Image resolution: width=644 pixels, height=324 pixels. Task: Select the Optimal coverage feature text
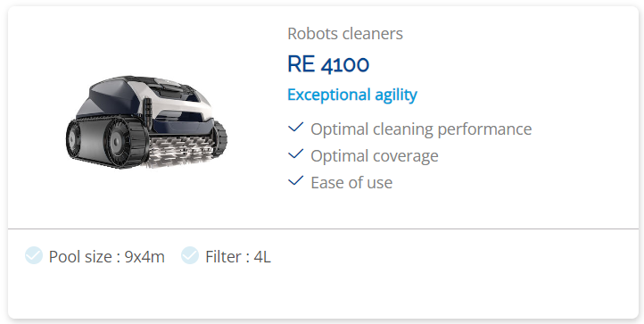pos(374,156)
